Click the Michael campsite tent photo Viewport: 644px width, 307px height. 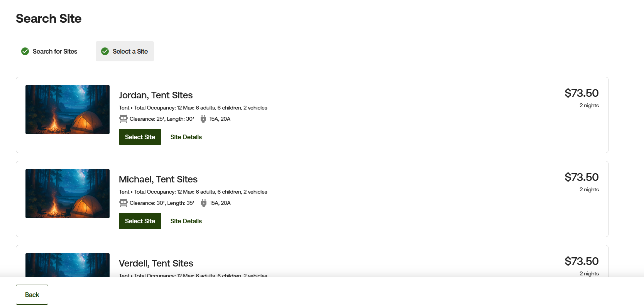(x=68, y=194)
